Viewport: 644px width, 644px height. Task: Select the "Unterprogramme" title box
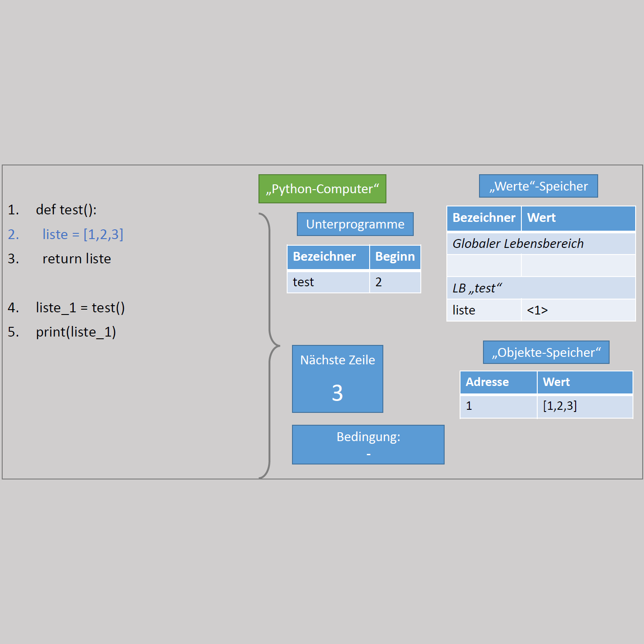pos(355,224)
